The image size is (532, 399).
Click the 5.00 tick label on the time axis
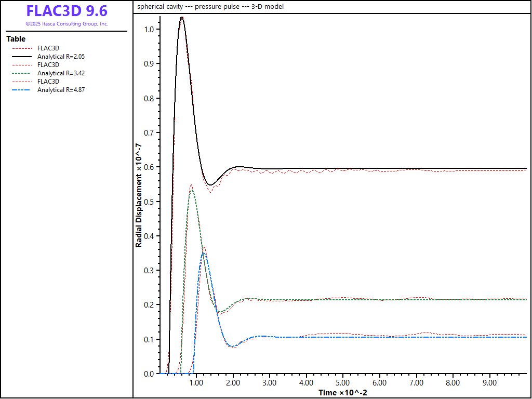(343, 383)
